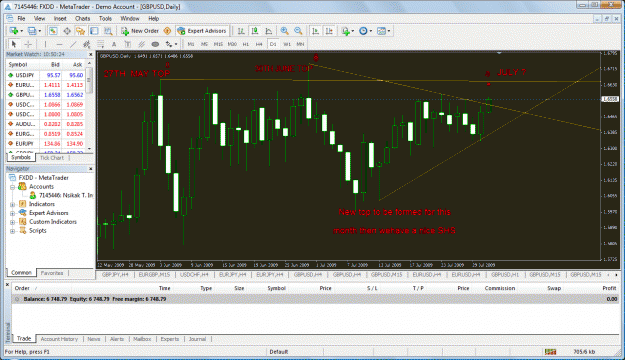This screenshot has width=625, height=360.
Task: Click the Market Watch vertical scrollbar
Action: pos(89,106)
